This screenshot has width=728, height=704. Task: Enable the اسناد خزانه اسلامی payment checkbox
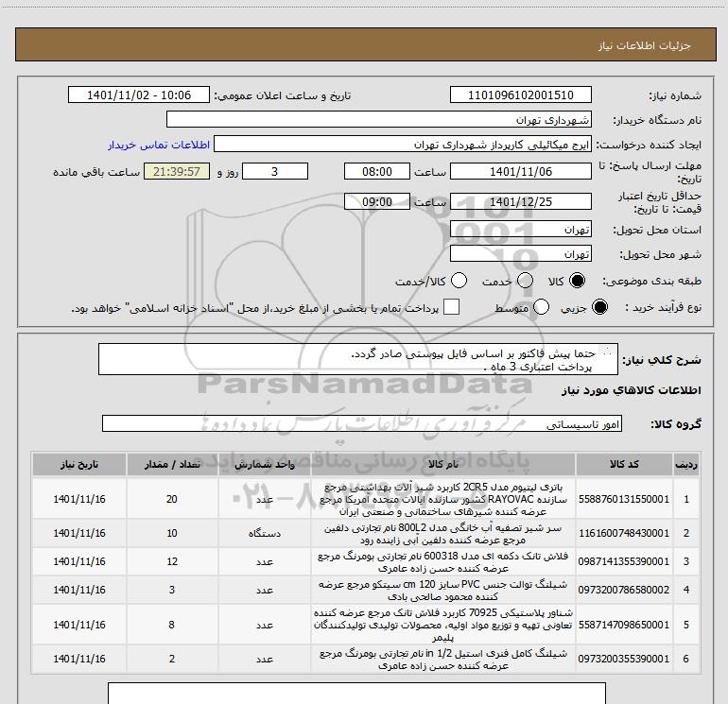(x=451, y=307)
